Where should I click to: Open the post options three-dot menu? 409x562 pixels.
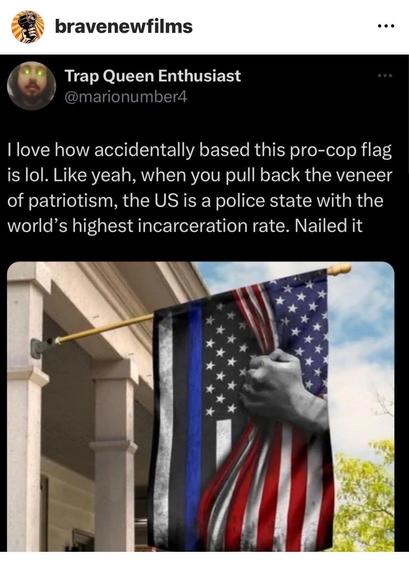(386, 26)
